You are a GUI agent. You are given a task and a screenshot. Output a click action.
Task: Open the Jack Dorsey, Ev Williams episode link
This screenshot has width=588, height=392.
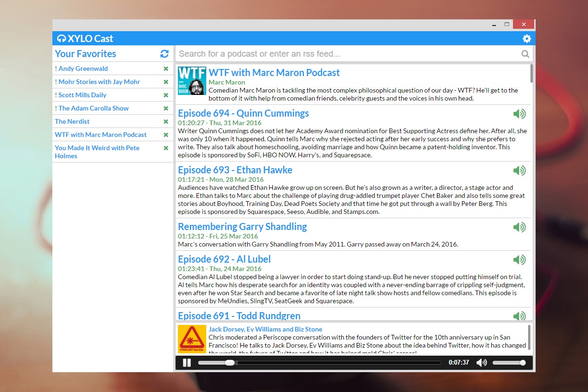(x=266, y=329)
